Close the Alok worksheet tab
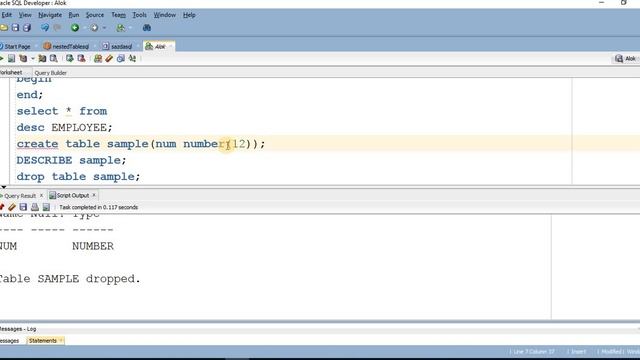The image size is (640, 360). click(x=171, y=47)
